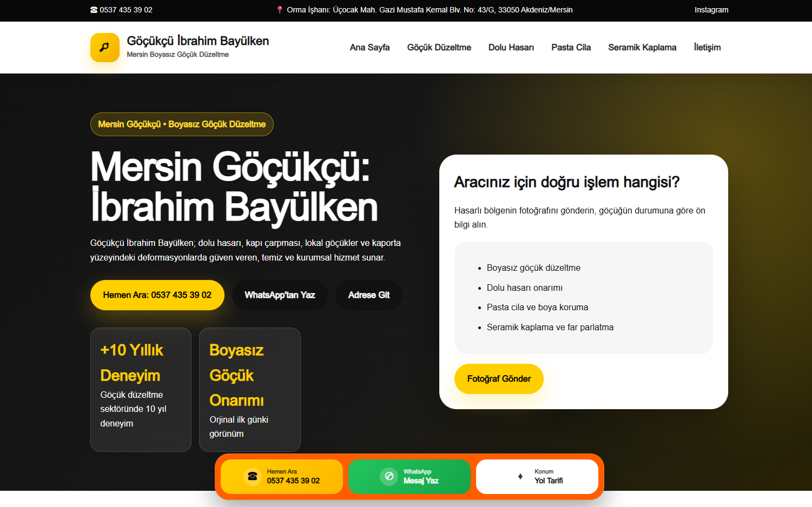Click the red location pin icon
This screenshot has width=812, height=507.
280,10
